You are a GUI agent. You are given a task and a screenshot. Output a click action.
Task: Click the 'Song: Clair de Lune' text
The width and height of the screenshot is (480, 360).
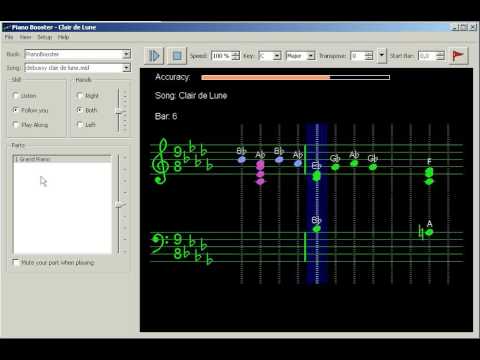click(191, 96)
